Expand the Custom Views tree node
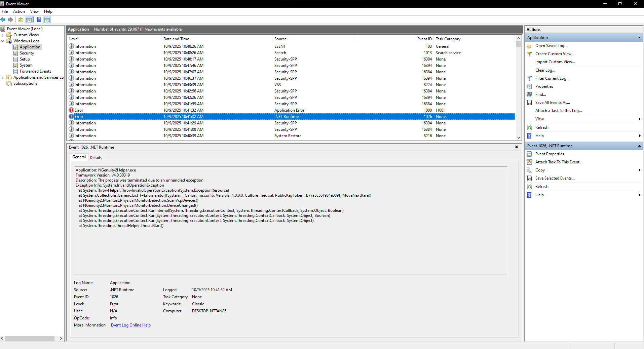Screen dimensions: 644x349 coord(3,35)
